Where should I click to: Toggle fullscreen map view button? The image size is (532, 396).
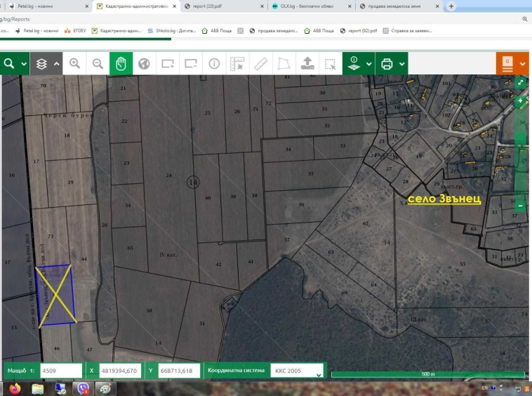coord(520,82)
